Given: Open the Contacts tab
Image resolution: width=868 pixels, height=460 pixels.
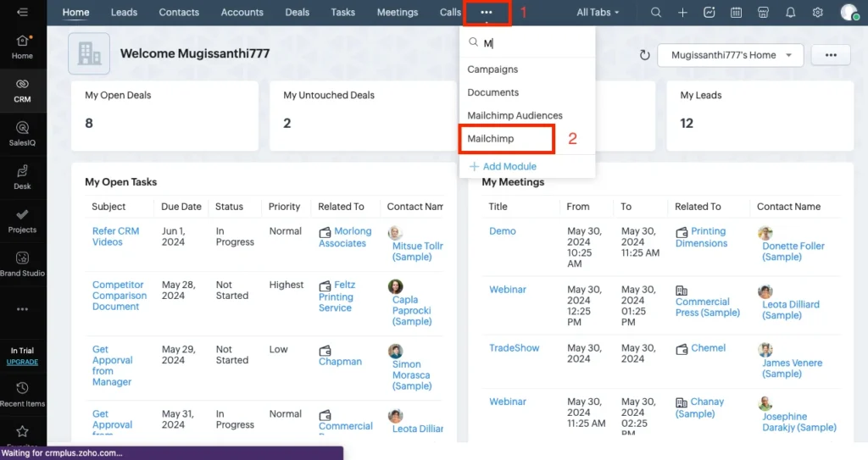Looking at the screenshot, I should point(179,12).
